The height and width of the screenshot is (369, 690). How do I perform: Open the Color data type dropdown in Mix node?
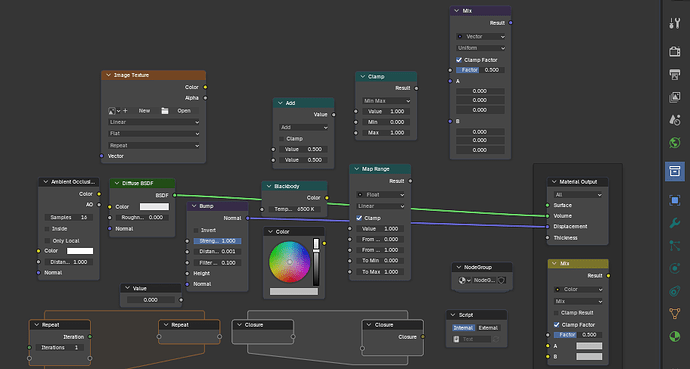[x=578, y=289]
